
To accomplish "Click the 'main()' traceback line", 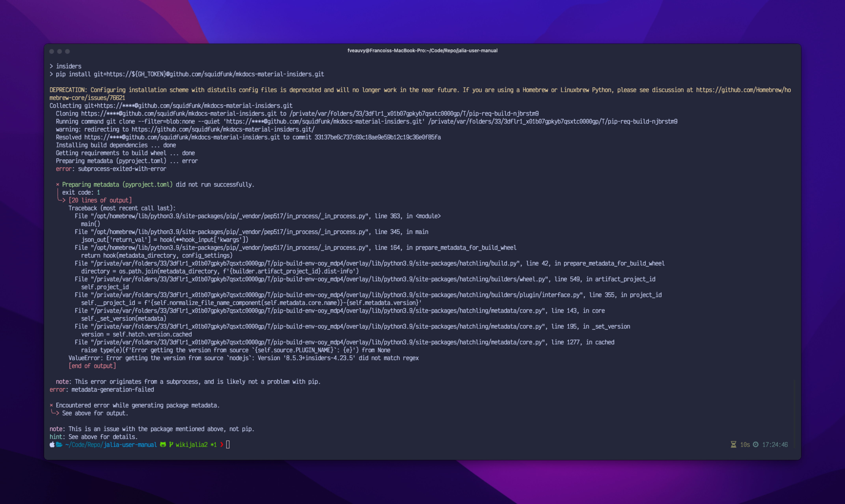I will pos(91,224).
